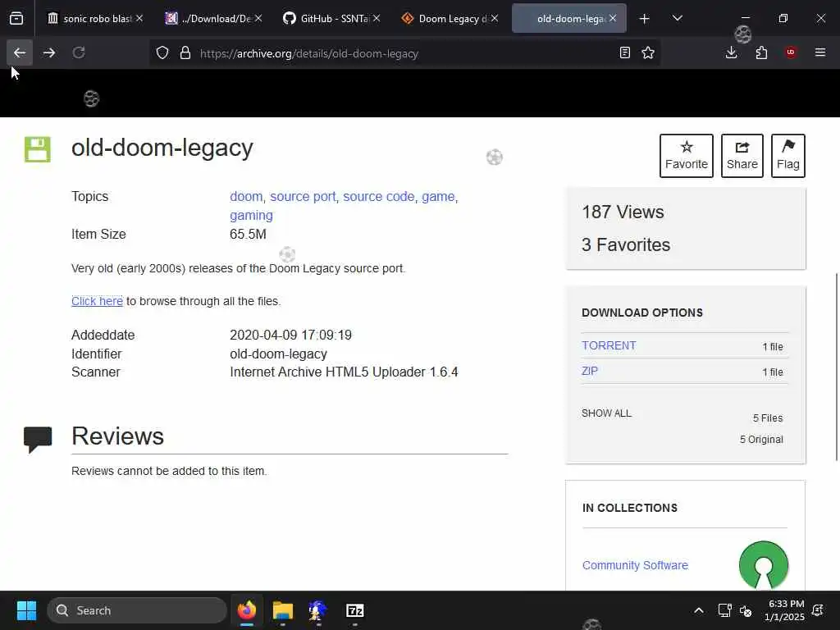Open a new tab with the plus button

click(x=645, y=19)
